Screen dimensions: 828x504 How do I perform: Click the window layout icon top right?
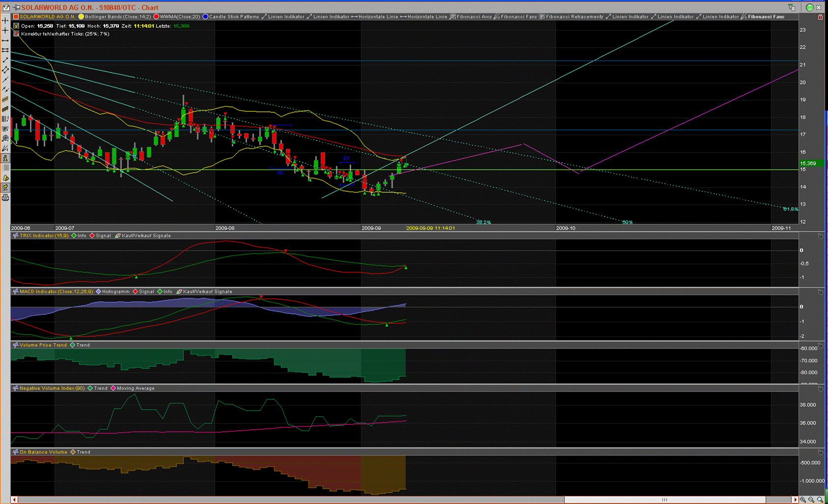click(x=791, y=7)
